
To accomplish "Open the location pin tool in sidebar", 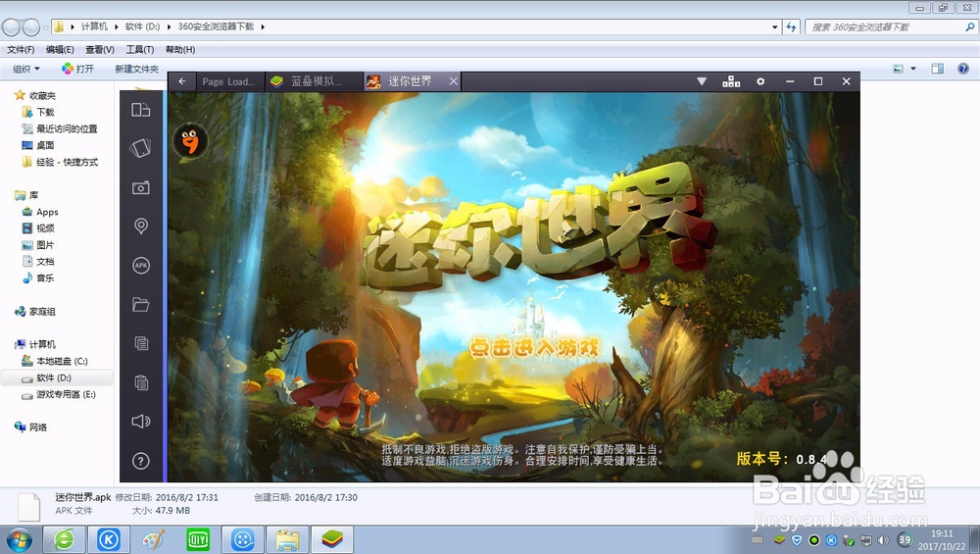I will 141,227.
